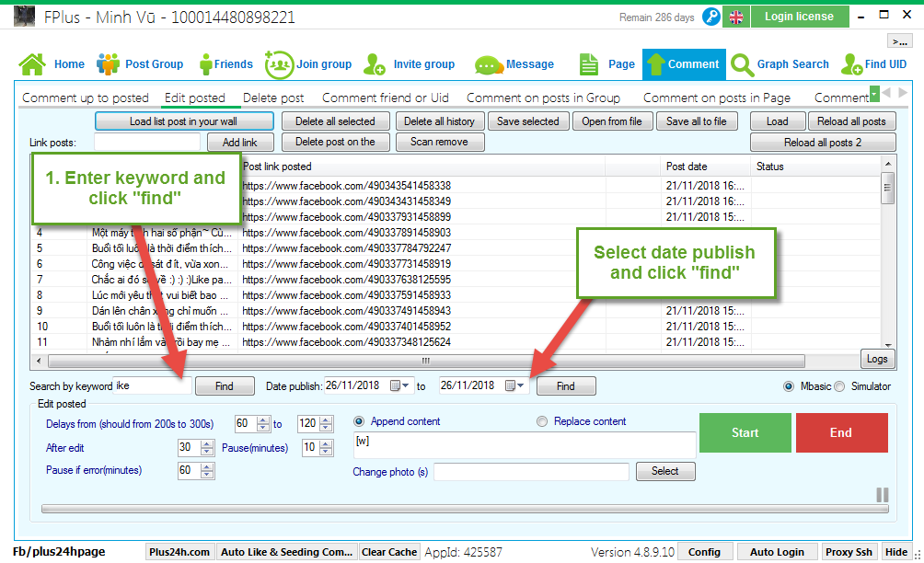Click the Add link button

(240, 143)
